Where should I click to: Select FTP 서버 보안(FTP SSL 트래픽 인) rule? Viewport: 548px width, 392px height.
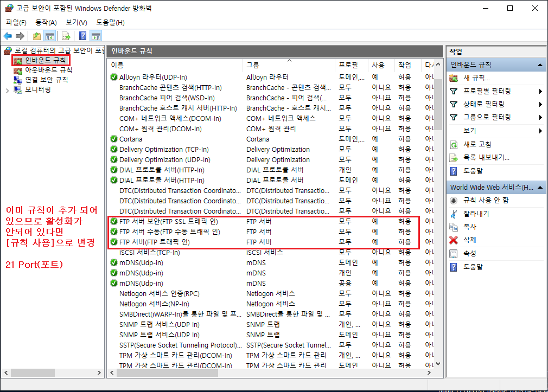coord(271,221)
